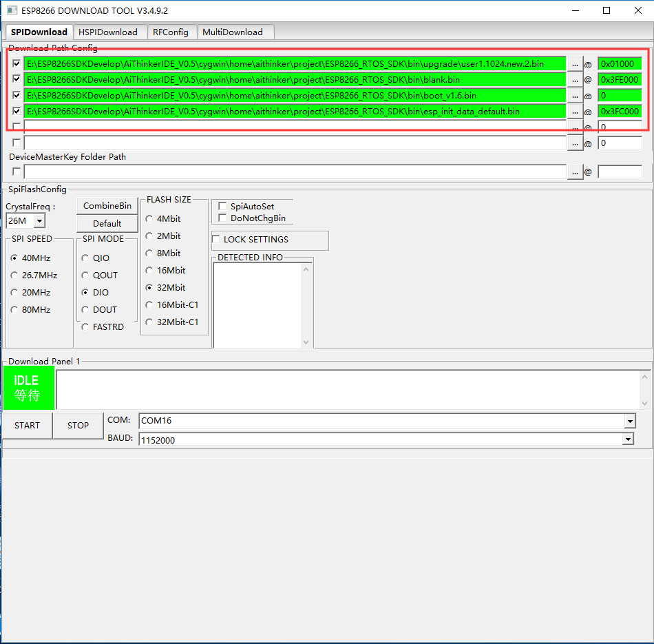Browse for the blank.bin path
The height and width of the screenshot is (644, 654).
575,80
